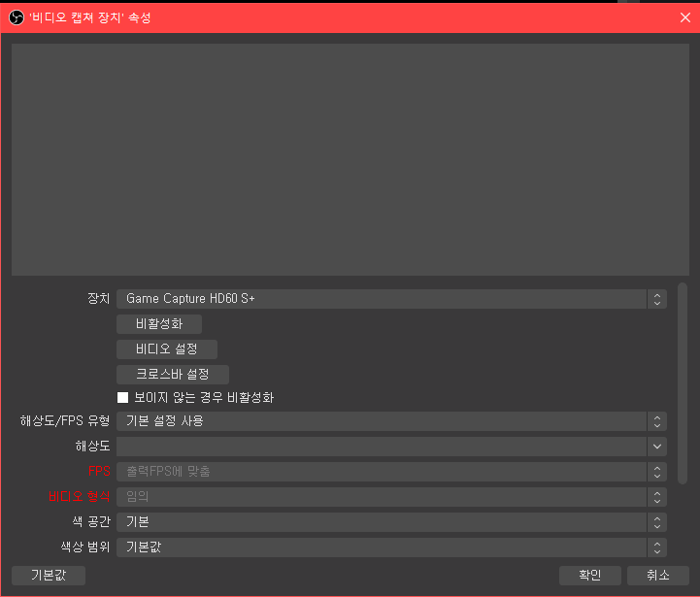Toggle 보이지 않는 경우 비활성화 checkbox
700x597 pixels.
[122, 397]
